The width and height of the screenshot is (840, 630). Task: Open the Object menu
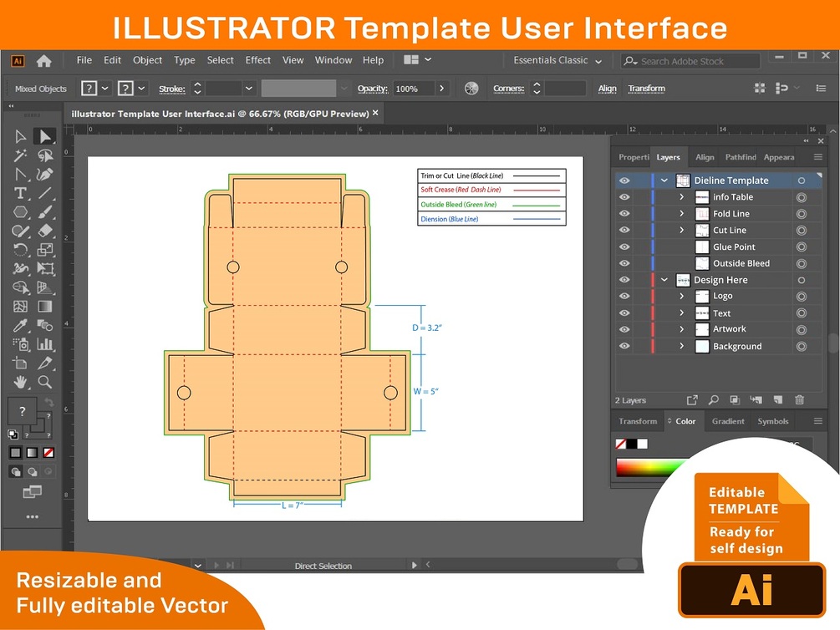coord(147,60)
